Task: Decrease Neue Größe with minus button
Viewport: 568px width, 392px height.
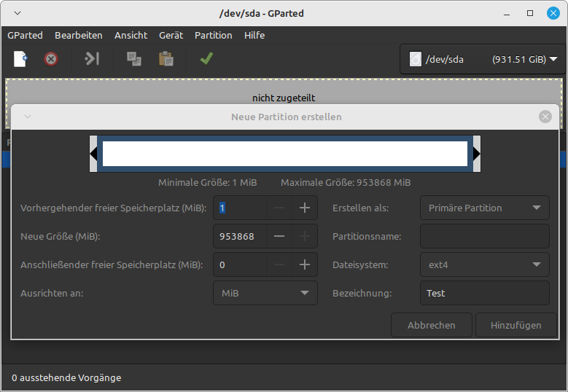Action: tap(279, 236)
